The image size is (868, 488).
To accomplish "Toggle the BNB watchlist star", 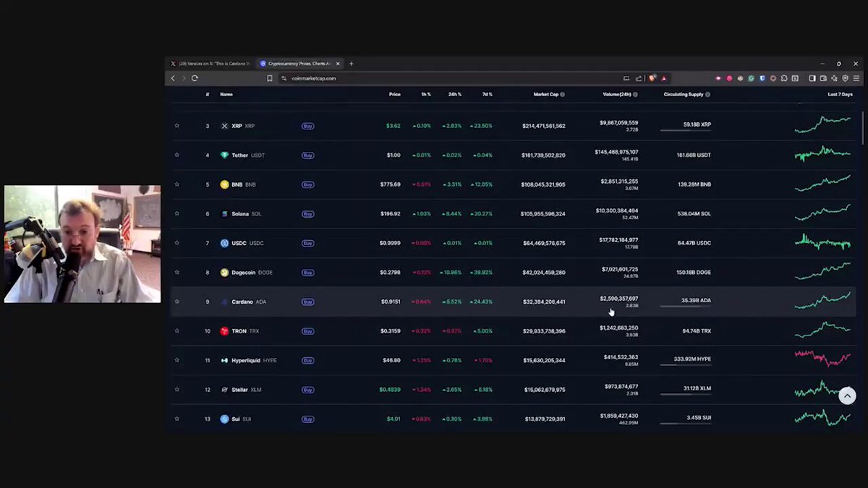I will pyautogui.click(x=176, y=184).
